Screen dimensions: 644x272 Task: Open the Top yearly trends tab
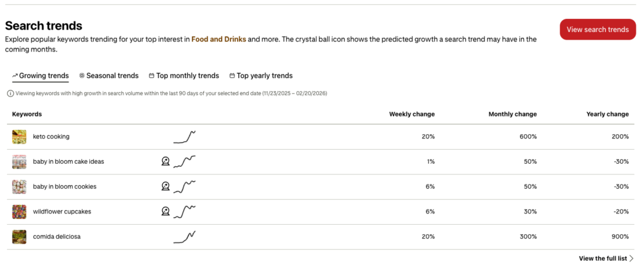click(261, 76)
